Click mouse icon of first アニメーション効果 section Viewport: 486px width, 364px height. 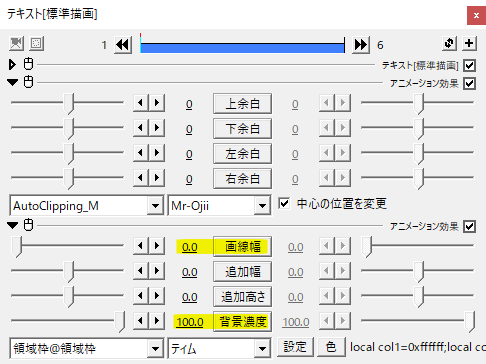28,82
